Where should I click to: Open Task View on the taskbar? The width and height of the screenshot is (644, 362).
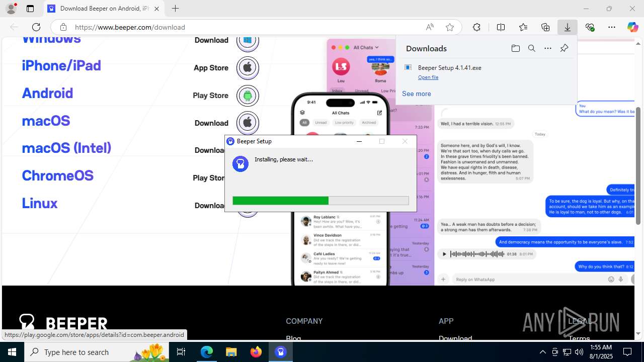point(182,352)
